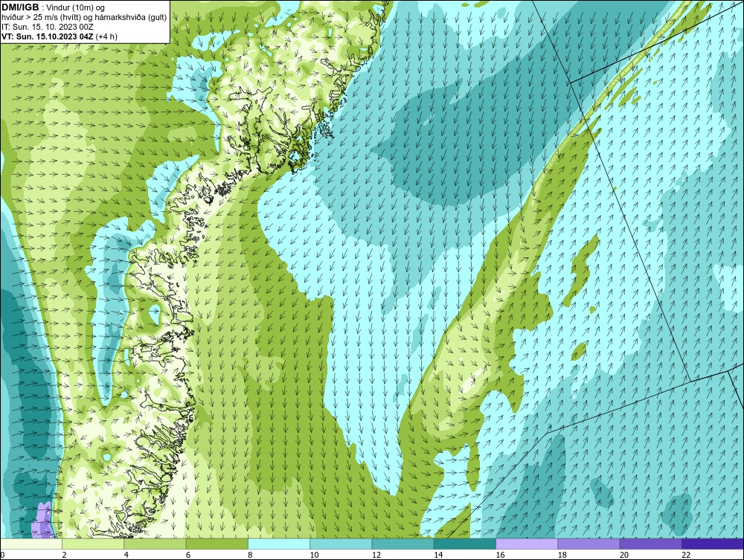The width and height of the screenshot is (744, 560).
Task: Click the 8–10 m/s pale cyan legend swatch
Action: click(279, 544)
